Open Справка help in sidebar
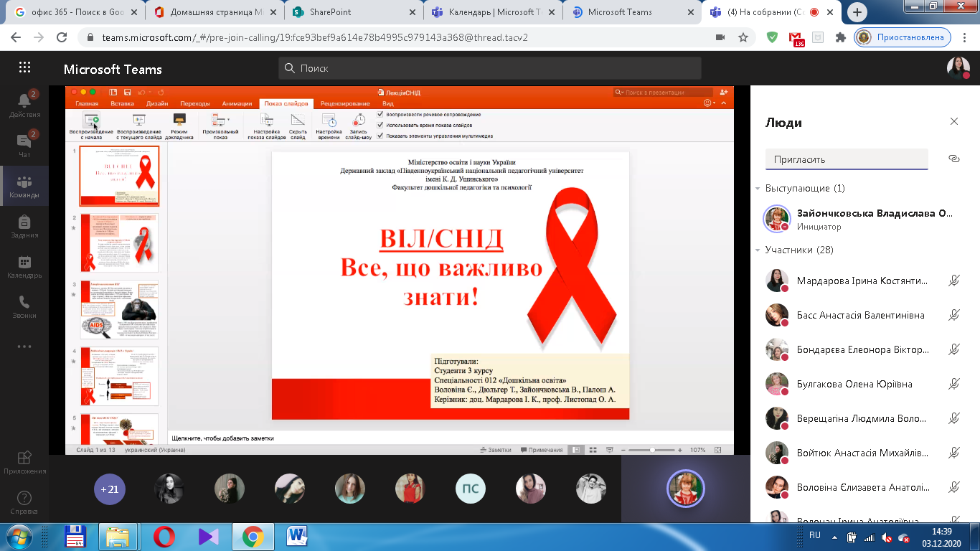Image resolution: width=980 pixels, height=551 pixels. [x=24, y=502]
